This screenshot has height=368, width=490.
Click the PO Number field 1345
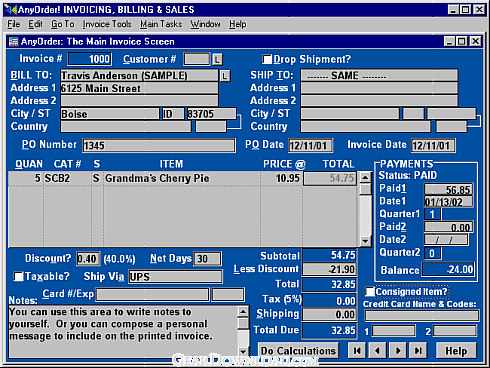point(159,146)
